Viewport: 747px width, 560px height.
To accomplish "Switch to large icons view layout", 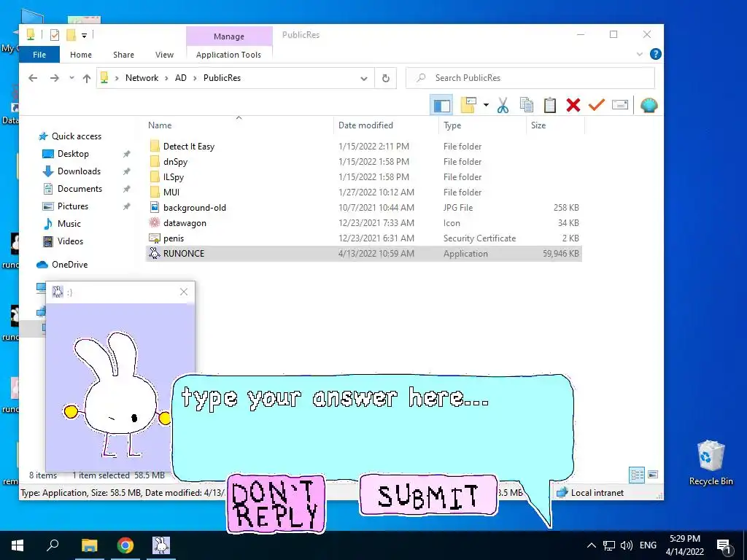I will 653,474.
